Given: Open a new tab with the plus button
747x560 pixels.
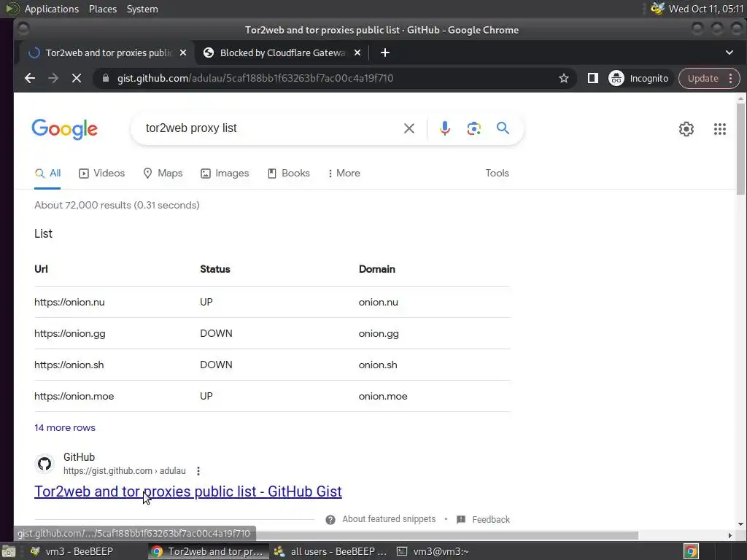Looking at the screenshot, I should point(385,52).
